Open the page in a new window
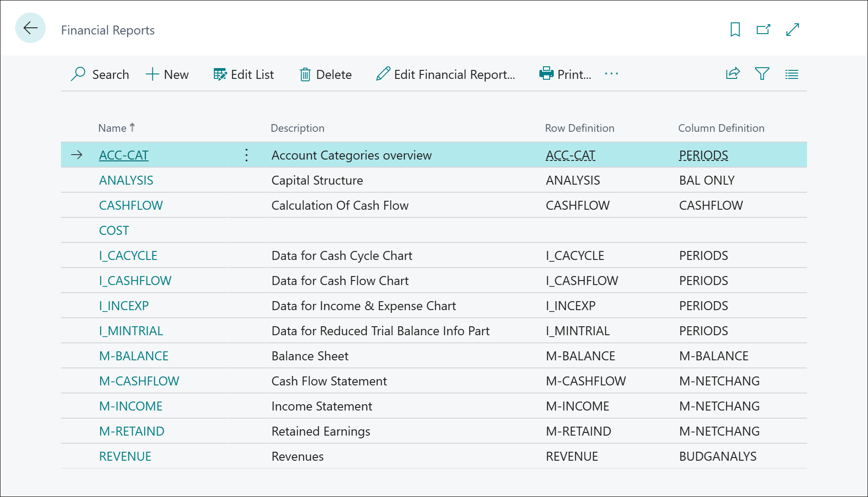868x497 pixels. pos(764,29)
